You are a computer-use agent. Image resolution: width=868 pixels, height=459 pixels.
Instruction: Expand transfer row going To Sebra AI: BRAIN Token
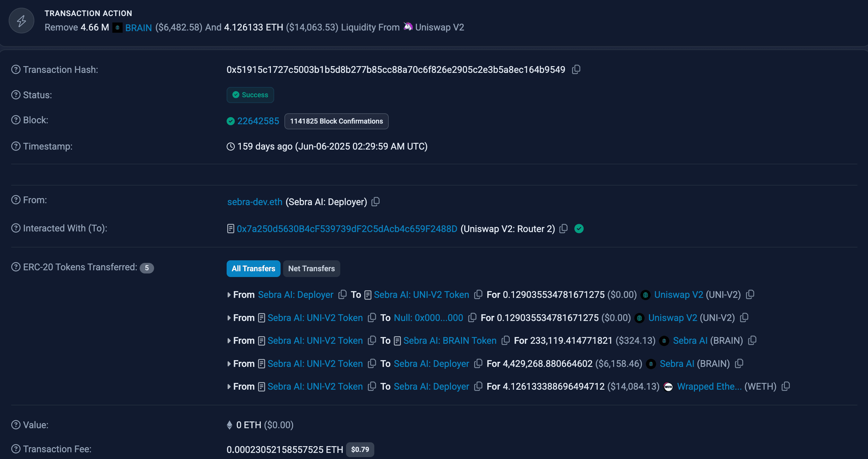pyautogui.click(x=229, y=340)
